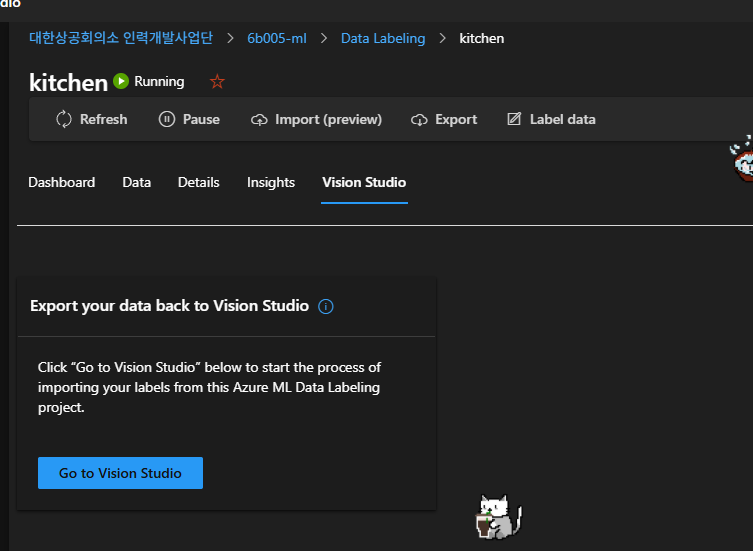The image size is (753, 551).
Task: Click 'Export your data back to Vision Studio' heading
Action: [169, 306]
